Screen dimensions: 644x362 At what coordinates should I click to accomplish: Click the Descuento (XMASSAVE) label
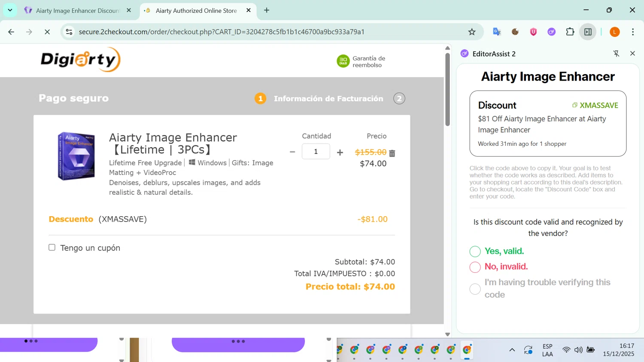(x=98, y=219)
